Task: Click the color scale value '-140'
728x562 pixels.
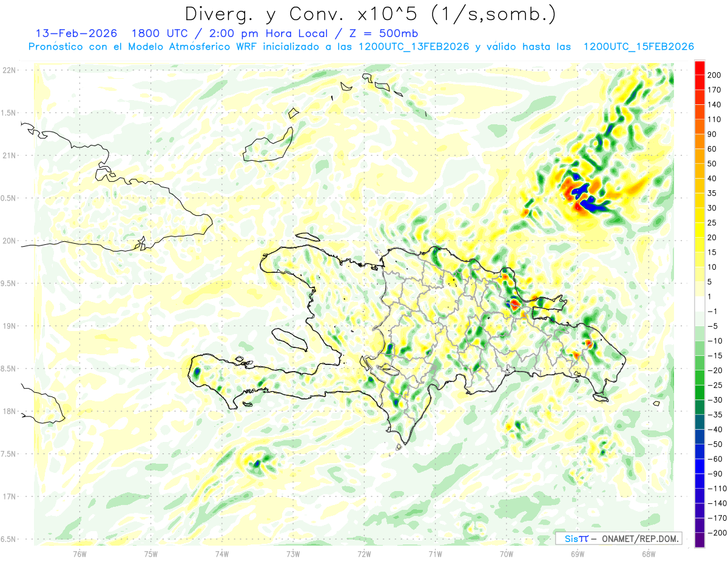Action: pos(716,503)
